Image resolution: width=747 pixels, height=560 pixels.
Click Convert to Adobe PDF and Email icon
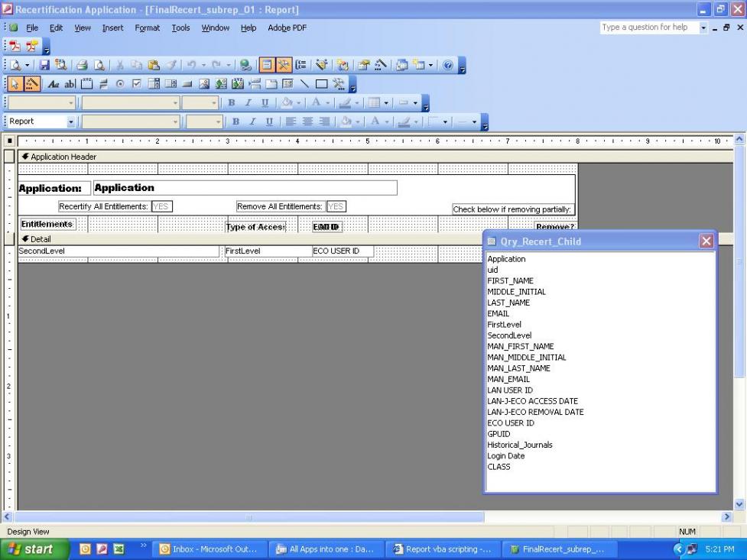click(32, 46)
